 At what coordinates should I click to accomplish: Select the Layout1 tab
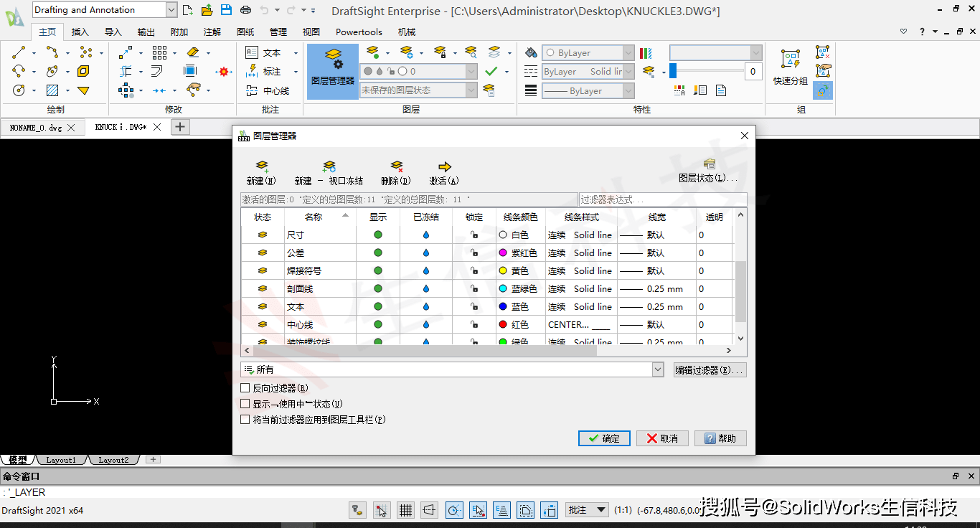61,459
